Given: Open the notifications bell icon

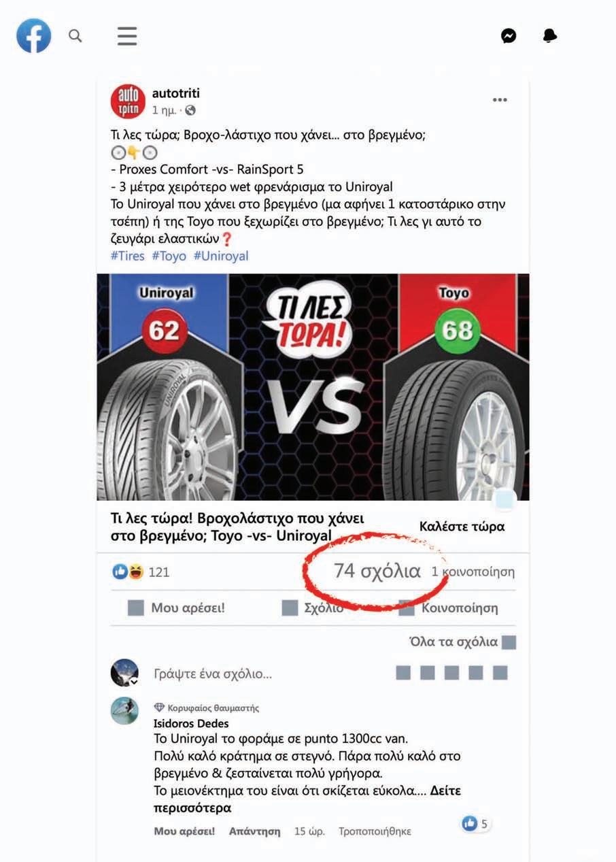Looking at the screenshot, I should coord(550,36).
